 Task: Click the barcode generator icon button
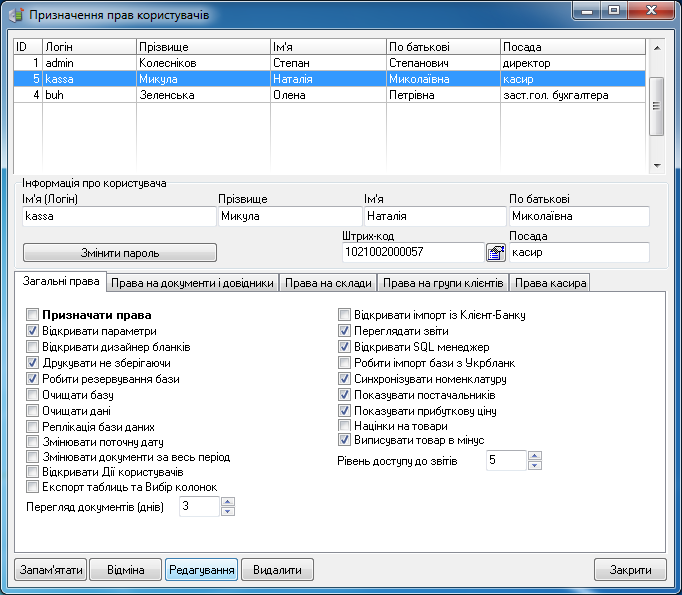pos(496,252)
